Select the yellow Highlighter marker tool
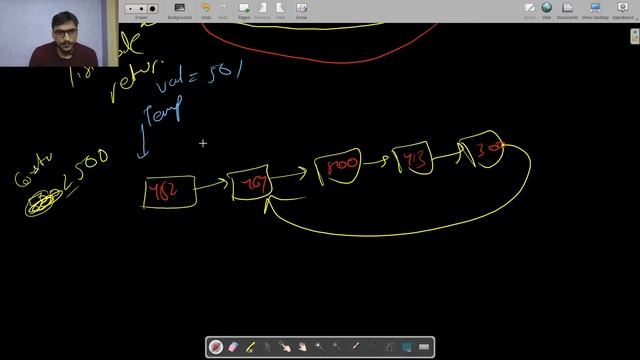Image resolution: width=640 pixels, height=360 pixels. [250, 347]
